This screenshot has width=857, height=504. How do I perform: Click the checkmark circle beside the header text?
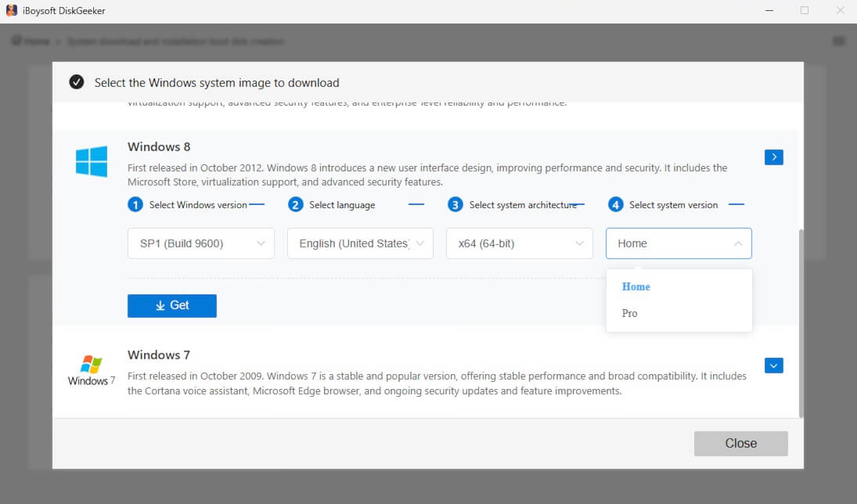76,81
